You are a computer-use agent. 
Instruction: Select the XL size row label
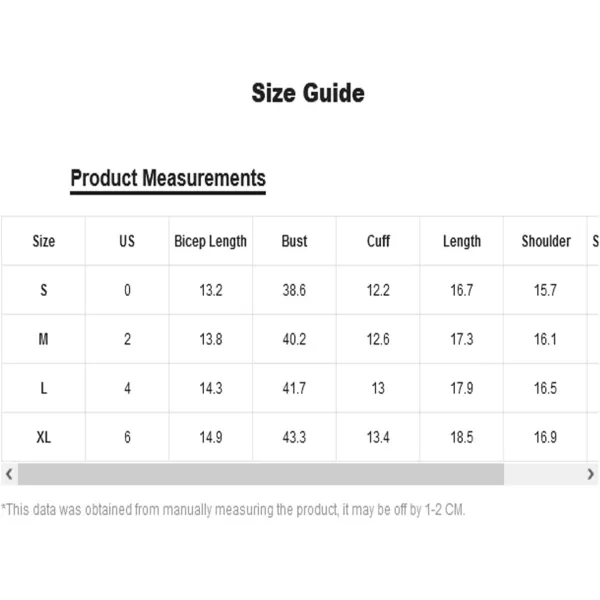tap(44, 437)
